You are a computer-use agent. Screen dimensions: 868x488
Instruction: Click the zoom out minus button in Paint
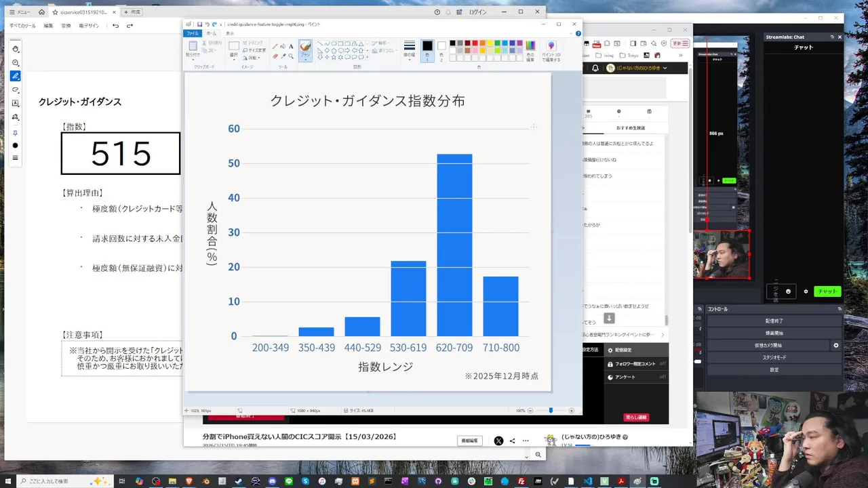pos(531,411)
